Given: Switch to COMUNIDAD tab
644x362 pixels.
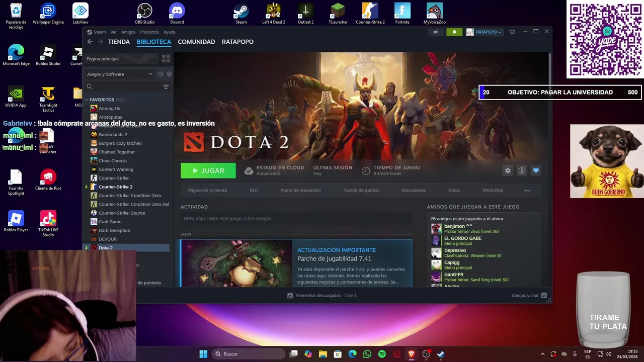Looking at the screenshot, I should [x=196, y=42].
